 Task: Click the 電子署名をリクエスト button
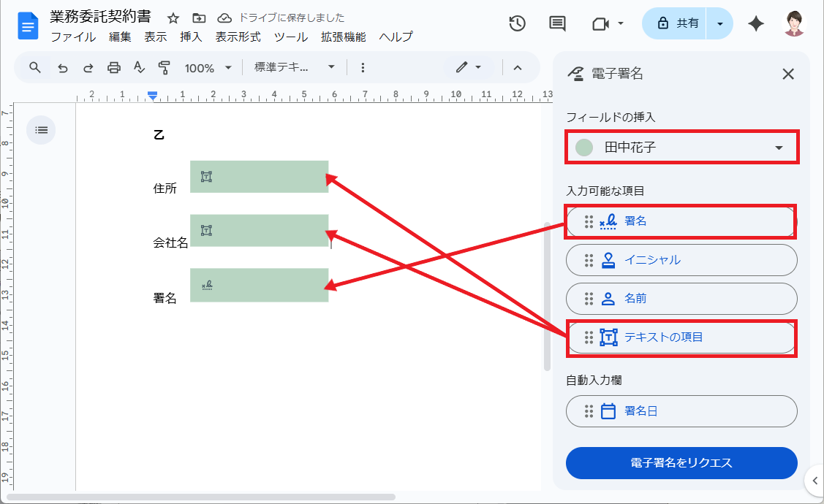(681, 463)
